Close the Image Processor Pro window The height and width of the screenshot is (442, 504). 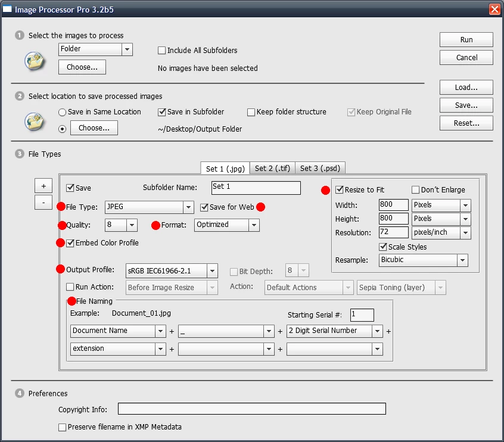494,9
